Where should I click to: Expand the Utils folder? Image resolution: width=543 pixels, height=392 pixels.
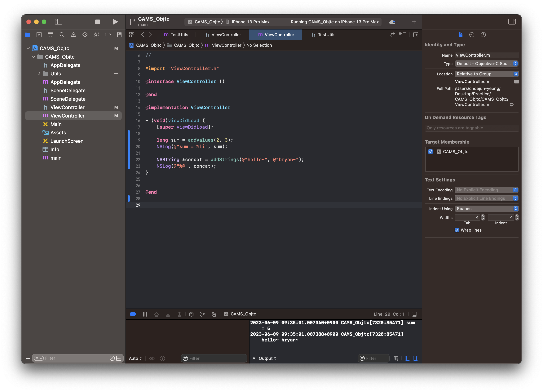pos(39,73)
